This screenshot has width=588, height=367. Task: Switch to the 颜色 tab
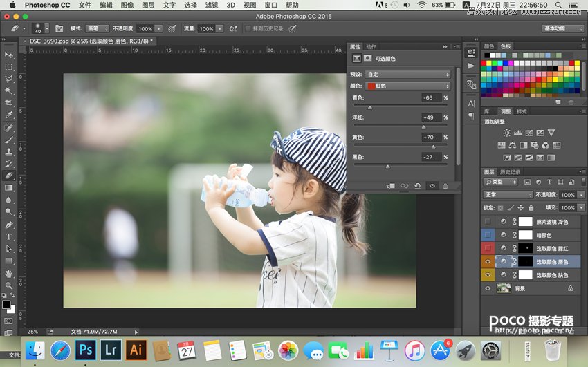pyautogui.click(x=489, y=46)
